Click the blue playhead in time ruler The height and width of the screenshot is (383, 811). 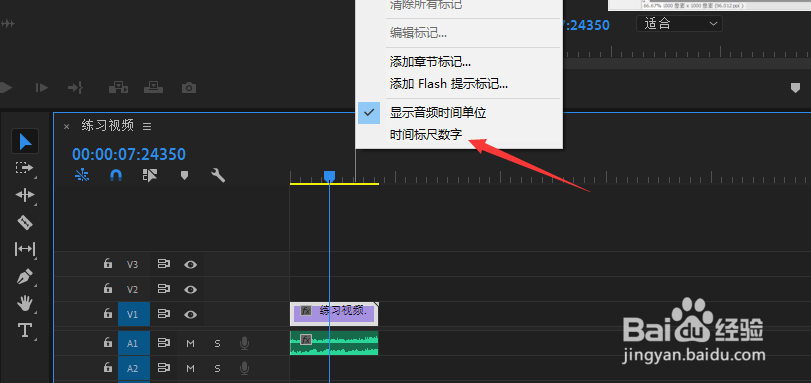pos(329,176)
